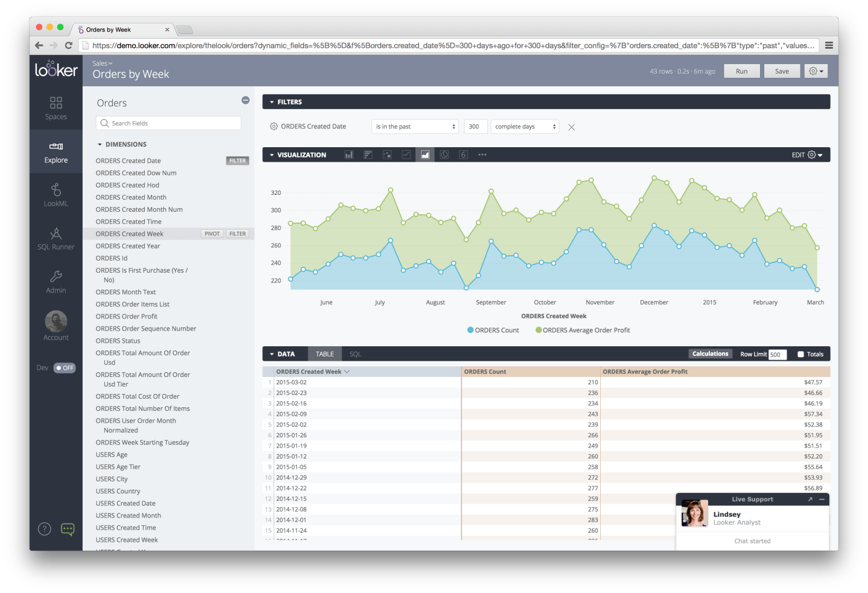This screenshot has height=593, width=868.
Task: Select the horizontal bar chart visualization icon
Action: (x=368, y=155)
